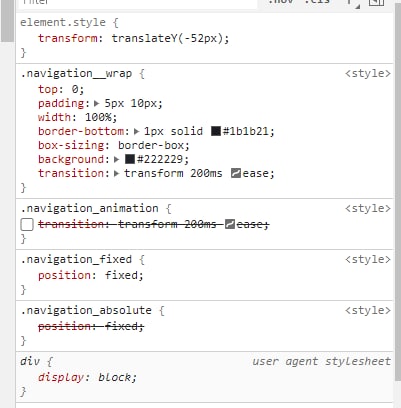Edit the #1b1b21 hex value text
This screenshot has height=408, width=401.
246,131
